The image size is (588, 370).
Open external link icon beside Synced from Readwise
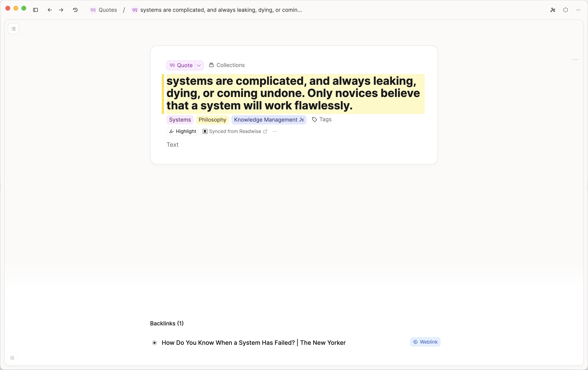(265, 131)
